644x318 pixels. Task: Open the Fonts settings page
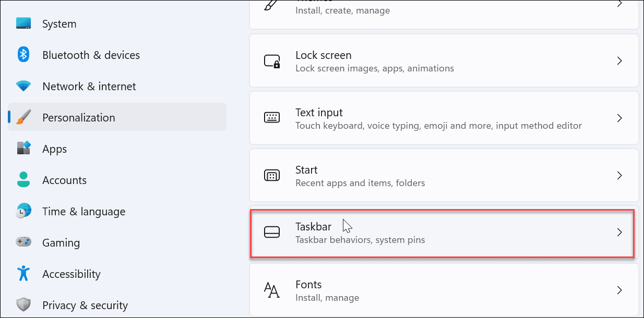click(x=443, y=290)
